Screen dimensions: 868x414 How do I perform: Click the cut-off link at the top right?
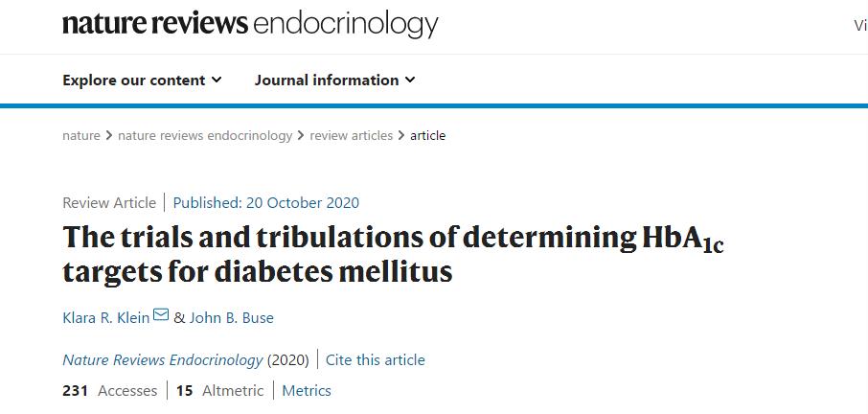pos(859,26)
